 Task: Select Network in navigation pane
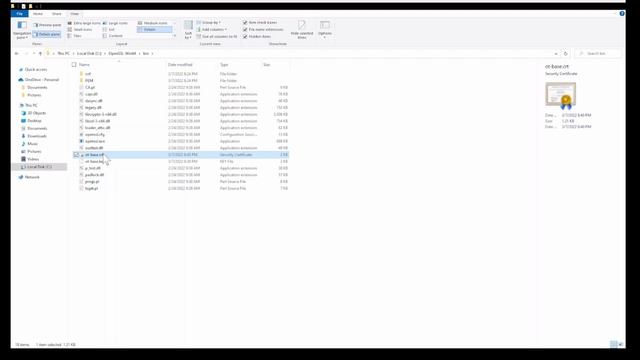(29, 177)
